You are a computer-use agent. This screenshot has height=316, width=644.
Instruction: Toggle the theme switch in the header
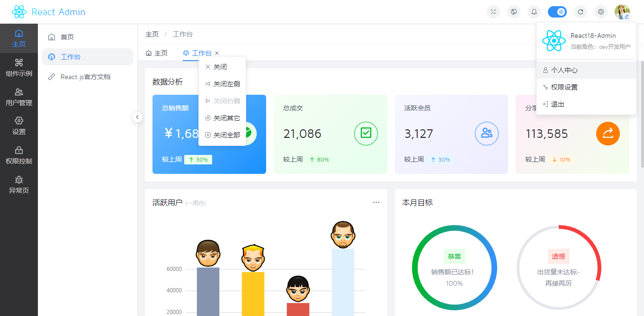pos(557,11)
